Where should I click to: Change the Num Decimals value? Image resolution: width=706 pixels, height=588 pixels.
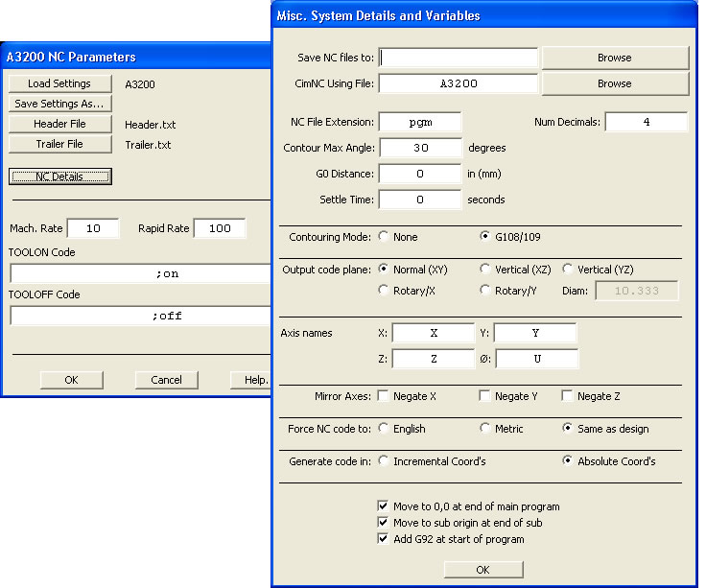pyautogui.click(x=647, y=122)
